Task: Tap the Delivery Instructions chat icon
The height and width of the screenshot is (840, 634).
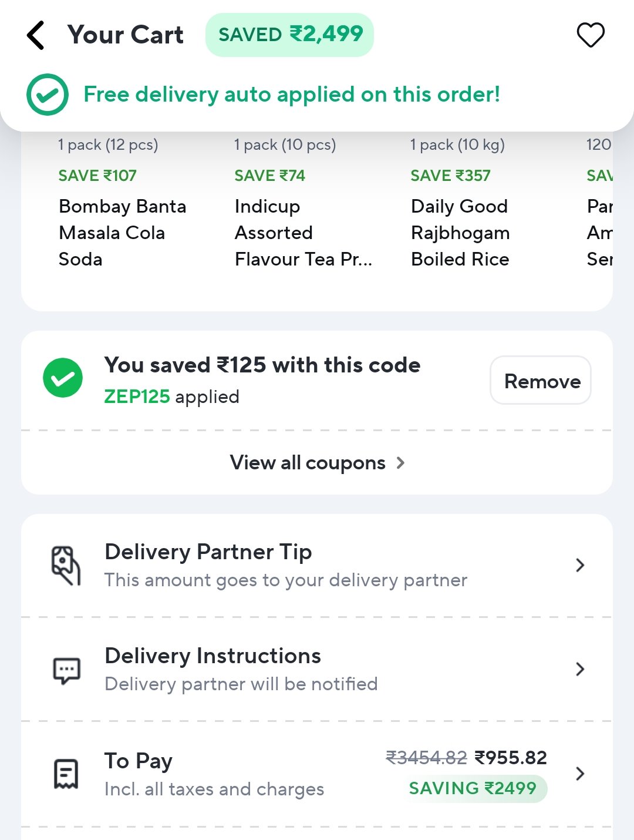Action: pos(67,670)
